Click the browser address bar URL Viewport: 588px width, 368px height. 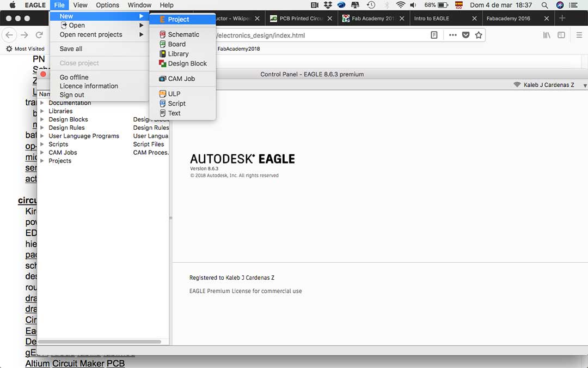pyautogui.click(x=261, y=35)
